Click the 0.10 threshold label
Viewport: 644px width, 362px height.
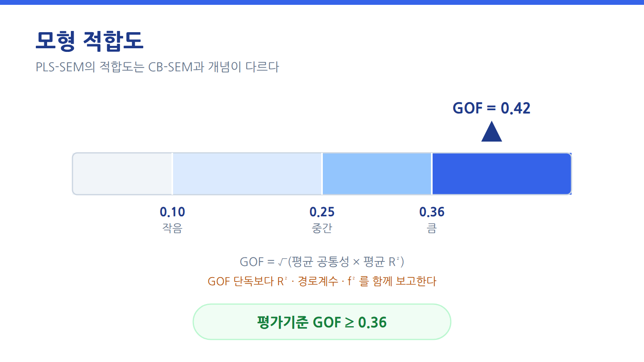click(x=172, y=212)
